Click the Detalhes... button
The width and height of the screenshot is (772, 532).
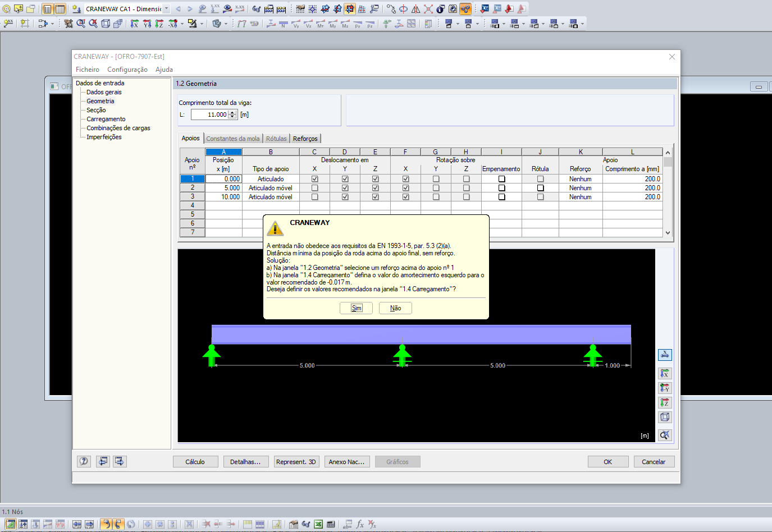245,462
